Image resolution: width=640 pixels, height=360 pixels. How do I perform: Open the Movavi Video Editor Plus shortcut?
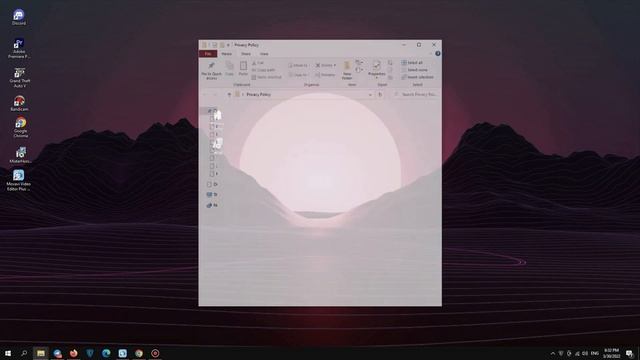click(18, 180)
